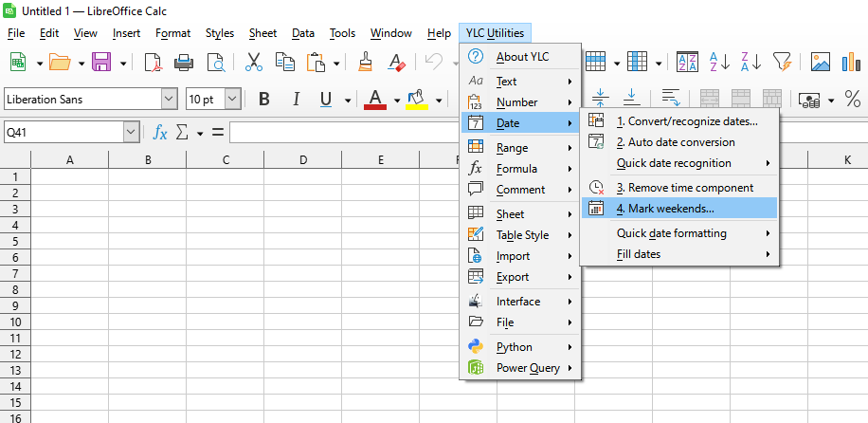Toggle Wrap Text button
The image size is (868, 423).
pos(671,99)
